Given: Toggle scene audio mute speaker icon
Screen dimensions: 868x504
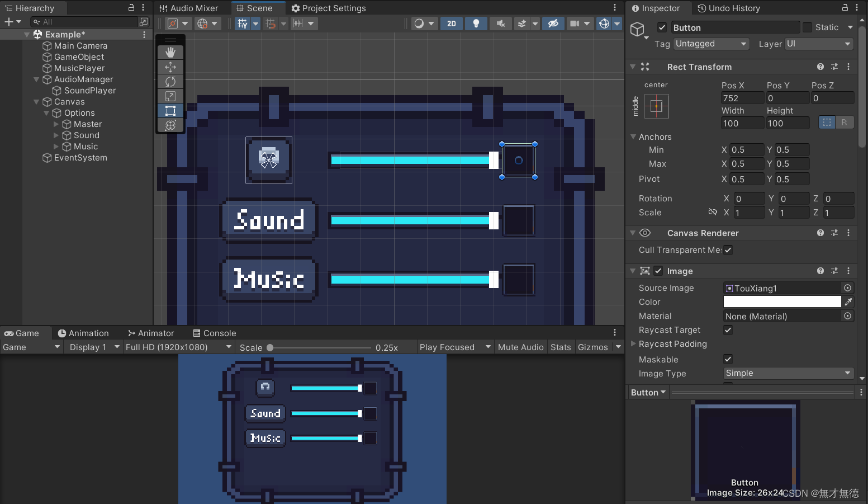Looking at the screenshot, I should pyautogui.click(x=501, y=23).
